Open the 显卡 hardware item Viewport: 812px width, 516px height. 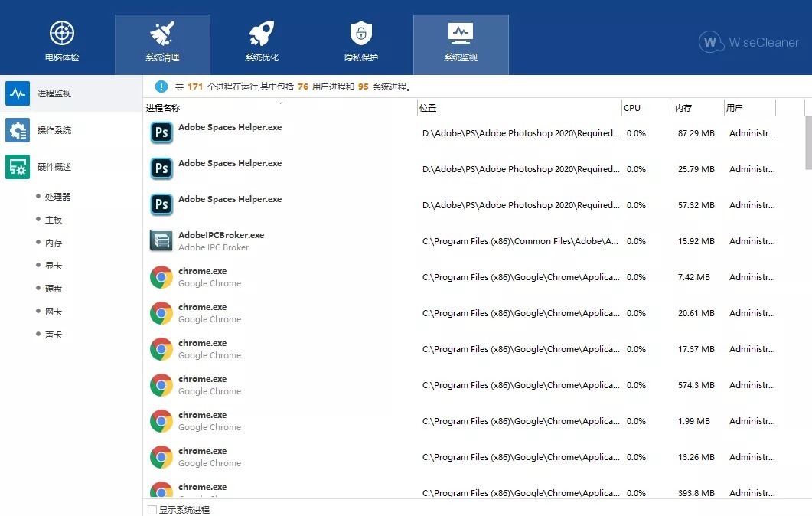(54, 266)
